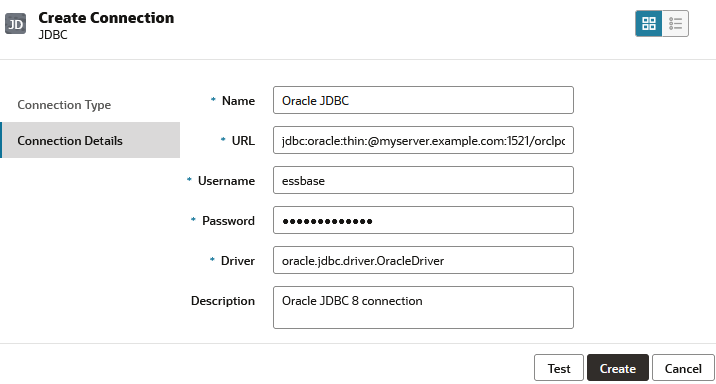Edit the URL field
This screenshot has height=384, width=716.
point(423,140)
